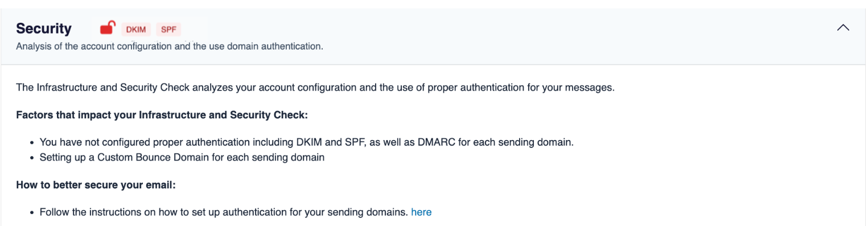Click the bullet marker before 'Setting up a Custom'
This screenshot has height=226, width=868.
tap(33, 158)
